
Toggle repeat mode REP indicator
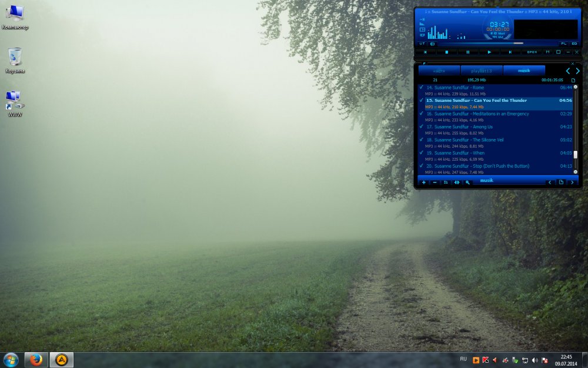pos(422,35)
